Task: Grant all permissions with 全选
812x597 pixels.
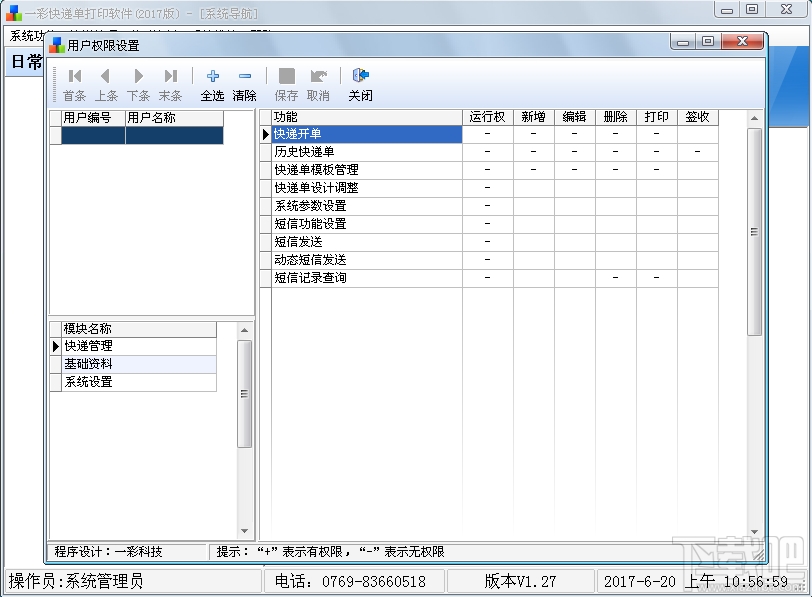Action: point(212,85)
